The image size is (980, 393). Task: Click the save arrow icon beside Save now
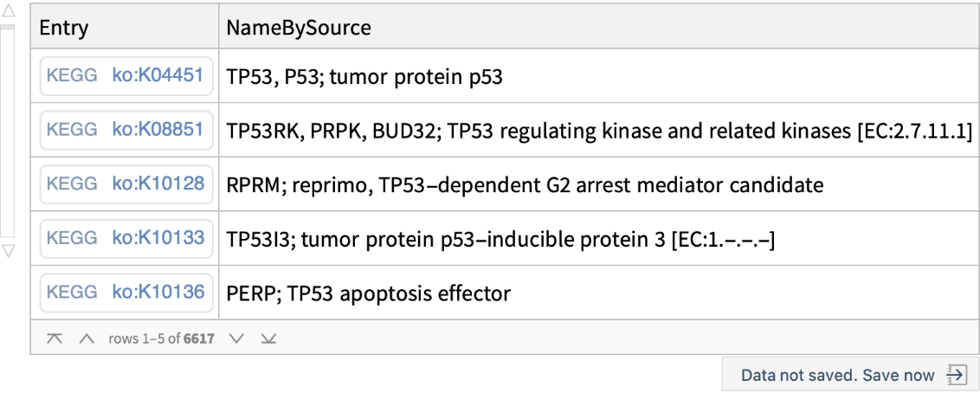pos(957,375)
